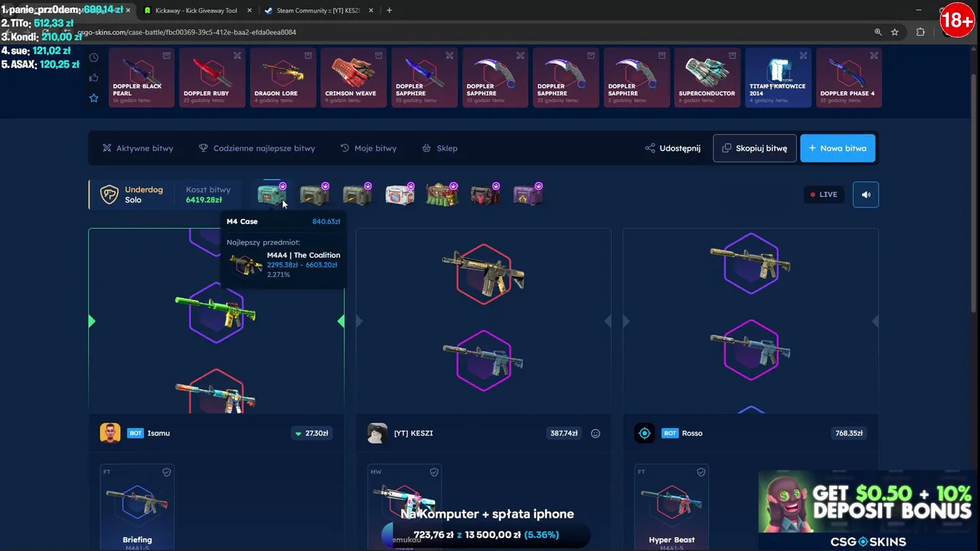The image size is (980, 551).
Task: Open Dragon Lore drop card
Action: [x=283, y=77]
